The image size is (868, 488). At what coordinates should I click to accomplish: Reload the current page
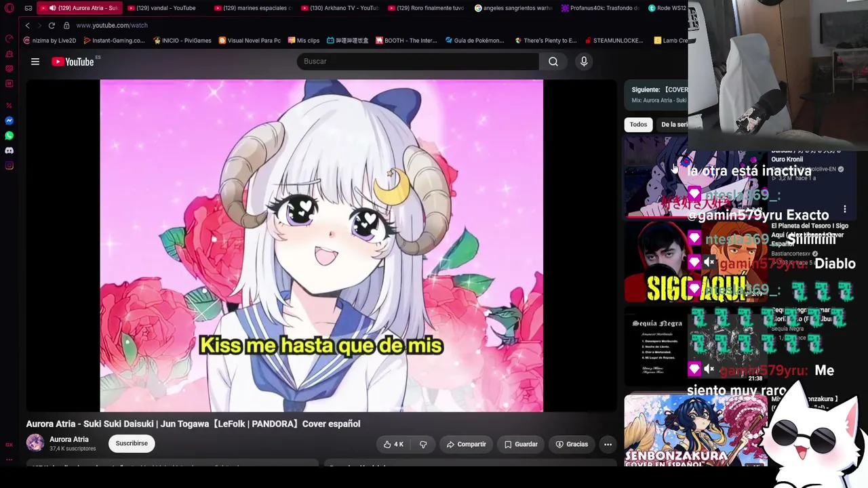[52, 26]
